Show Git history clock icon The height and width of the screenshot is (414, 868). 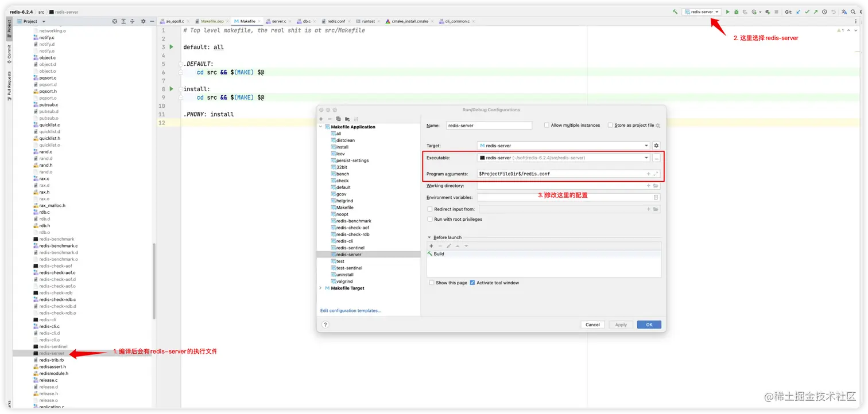coord(824,11)
